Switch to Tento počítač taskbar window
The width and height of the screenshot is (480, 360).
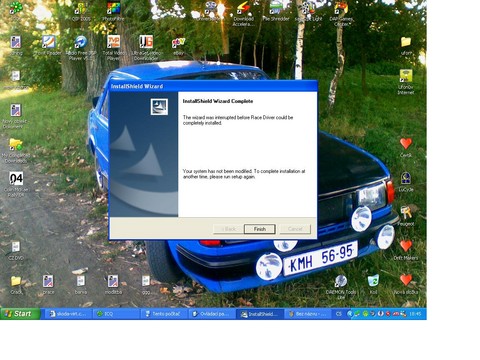pyautogui.click(x=164, y=314)
